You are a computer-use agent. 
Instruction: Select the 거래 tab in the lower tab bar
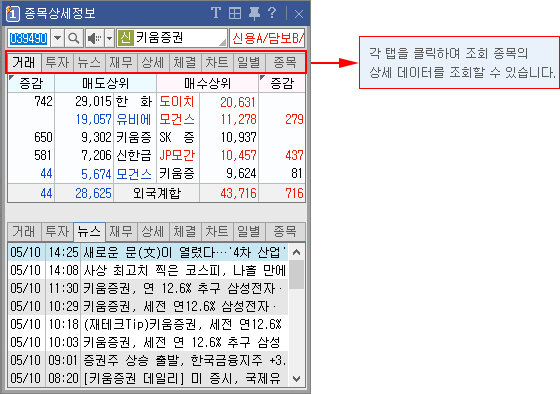tap(24, 231)
